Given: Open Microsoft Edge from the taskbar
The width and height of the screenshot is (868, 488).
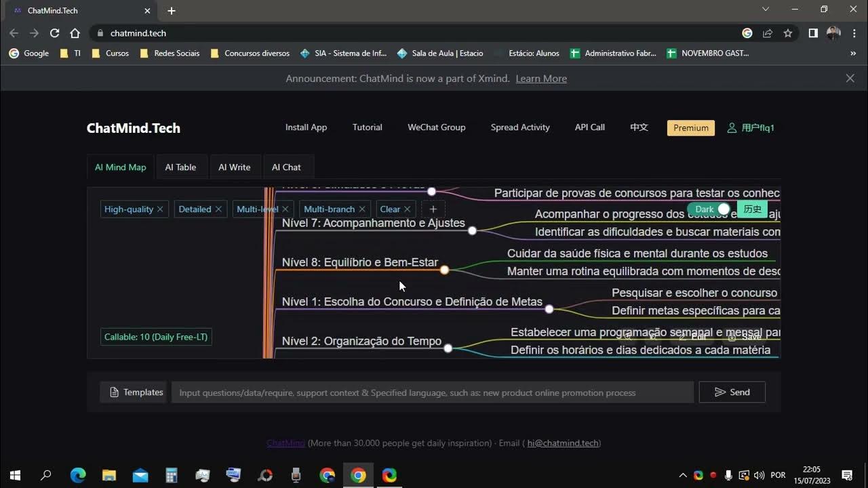Looking at the screenshot, I should pyautogui.click(x=78, y=475).
